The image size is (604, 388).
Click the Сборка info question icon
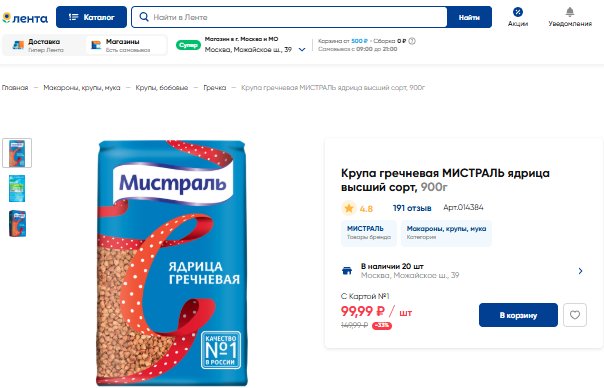[412, 41]
